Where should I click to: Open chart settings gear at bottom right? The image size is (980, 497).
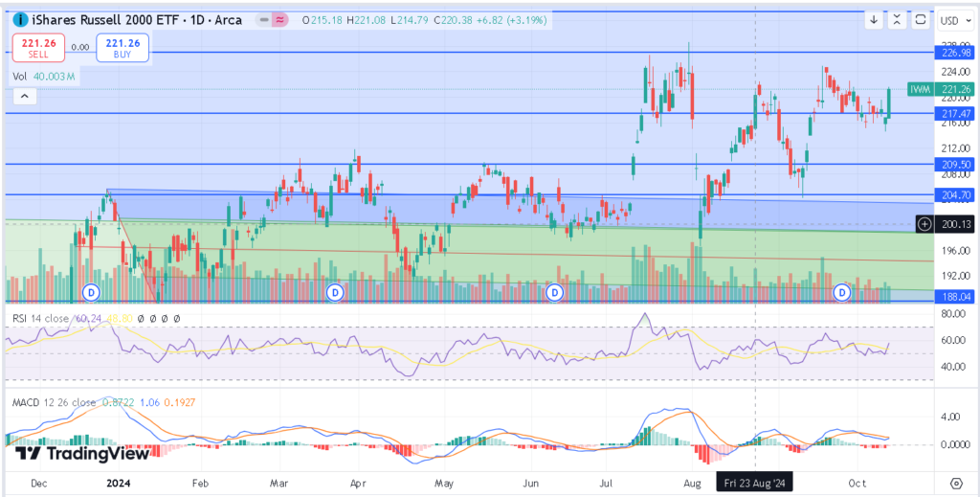point(956,484)
